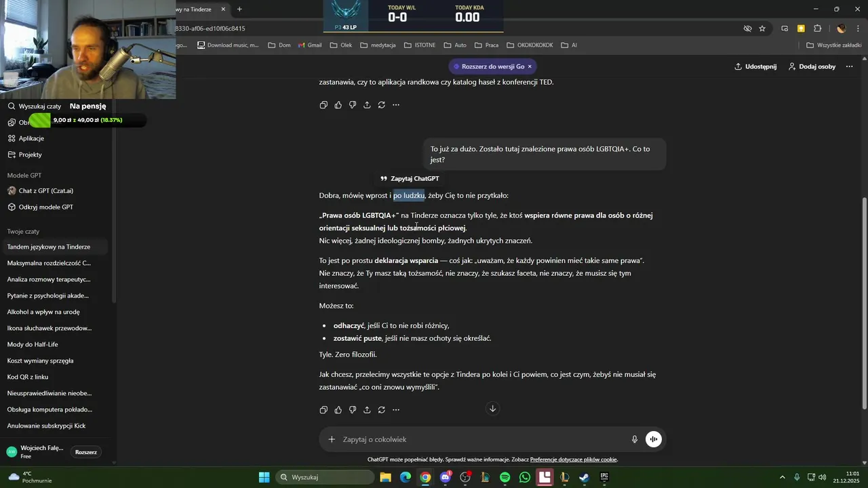Image resolution: width=868 pixels, height=488 pixels.
Task: Click the 'Rozszerz' upgrade button in sidebar
Action: (86, 452)
